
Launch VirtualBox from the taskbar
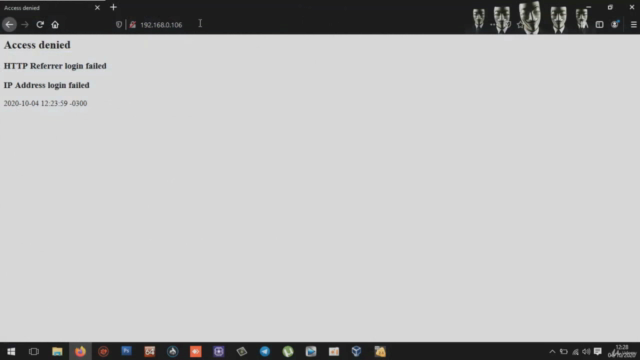[x=356, y=351]
